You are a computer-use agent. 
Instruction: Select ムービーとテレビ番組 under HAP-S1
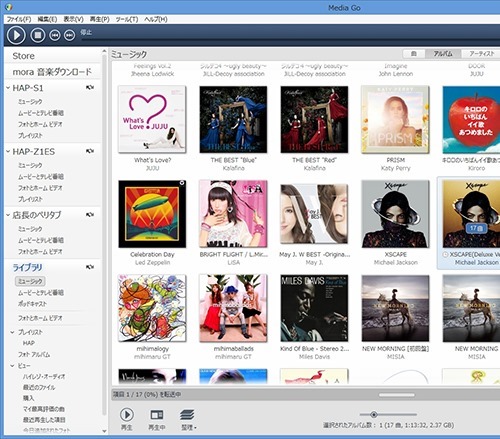(x=41, y=113)
